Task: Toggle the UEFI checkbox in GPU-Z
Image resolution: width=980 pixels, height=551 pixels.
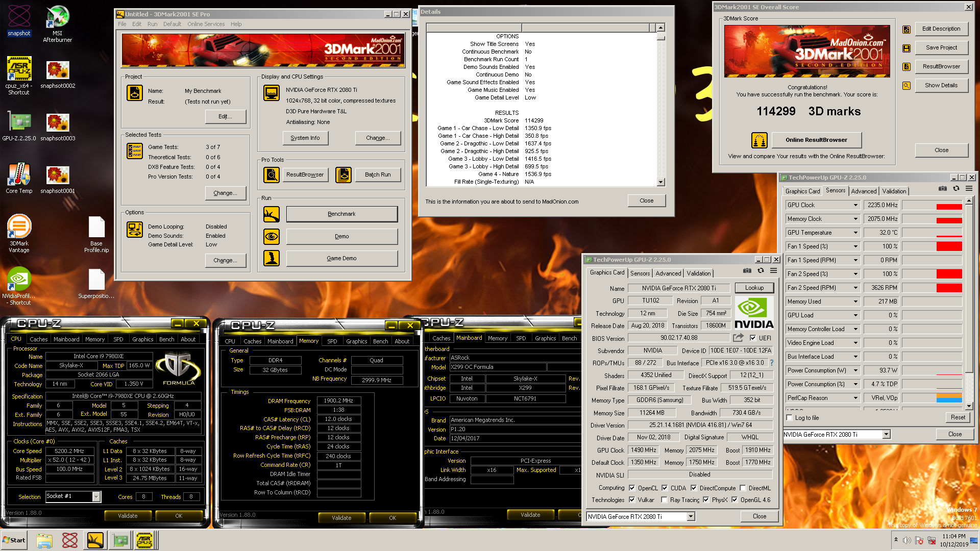Action: click(x=753, y=338)
